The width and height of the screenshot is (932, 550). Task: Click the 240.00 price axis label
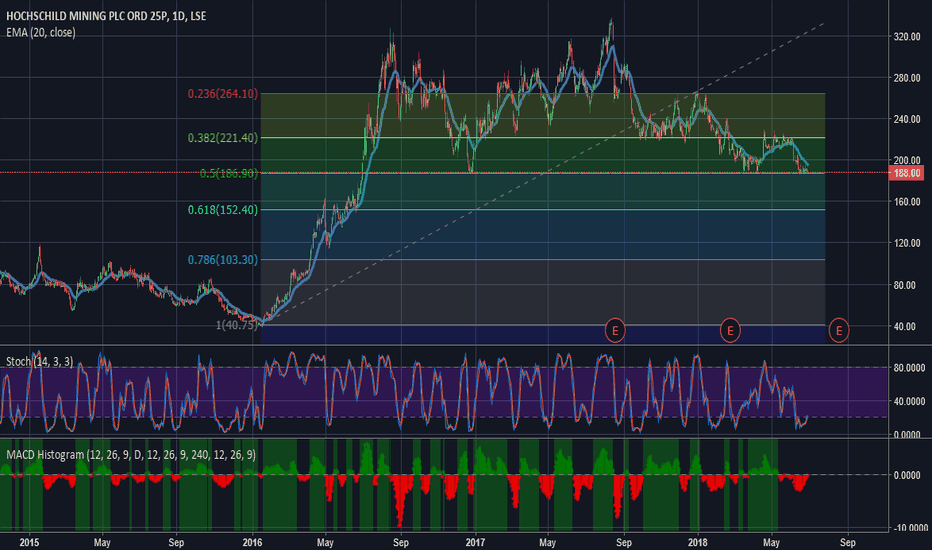pos(907,120)
